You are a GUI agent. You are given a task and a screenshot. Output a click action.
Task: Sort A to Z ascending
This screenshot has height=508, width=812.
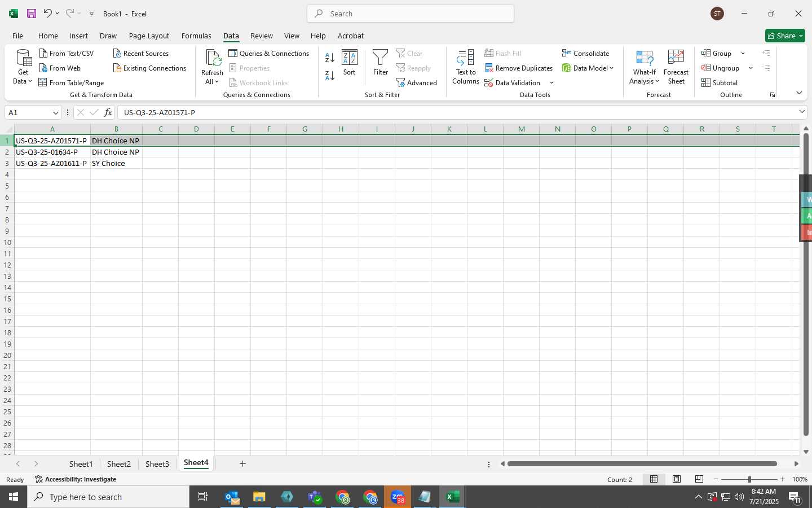coord(330,58)
